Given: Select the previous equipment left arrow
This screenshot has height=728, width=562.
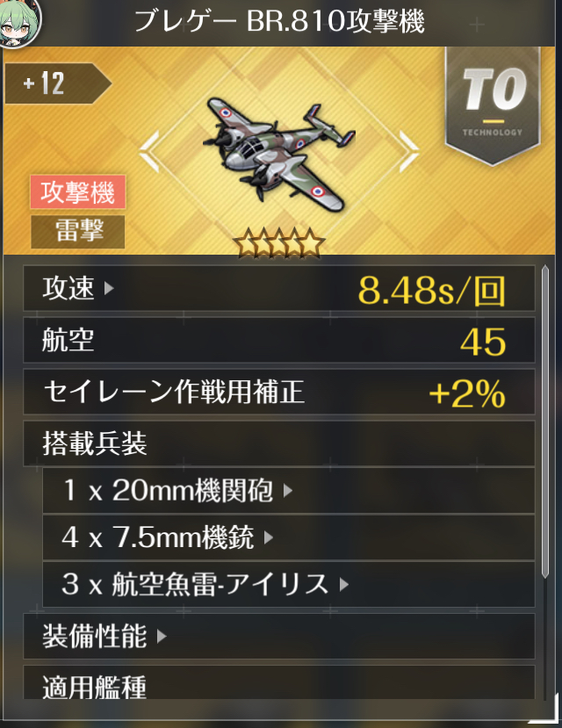Looking at the screenshot, I should (x=149, y=151).
